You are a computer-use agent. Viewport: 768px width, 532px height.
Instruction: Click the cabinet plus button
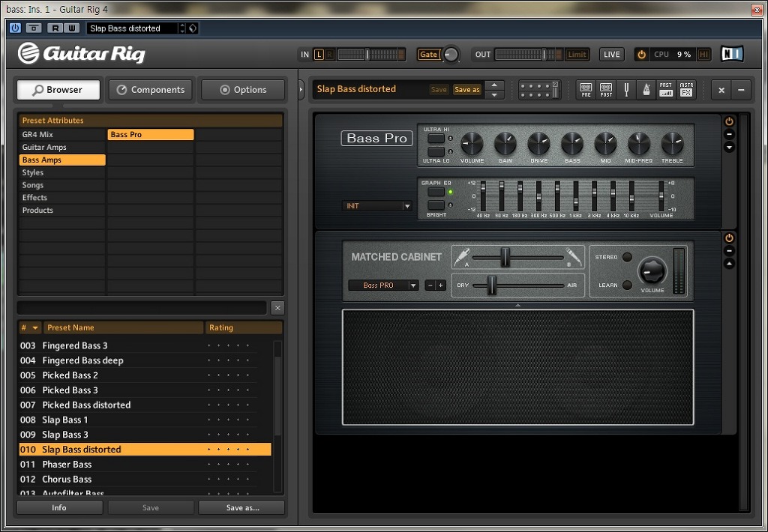(x=441, y=285)
